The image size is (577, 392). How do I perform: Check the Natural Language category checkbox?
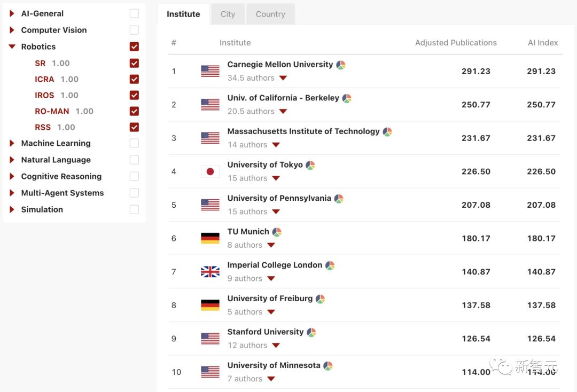(x=134, y=160)
